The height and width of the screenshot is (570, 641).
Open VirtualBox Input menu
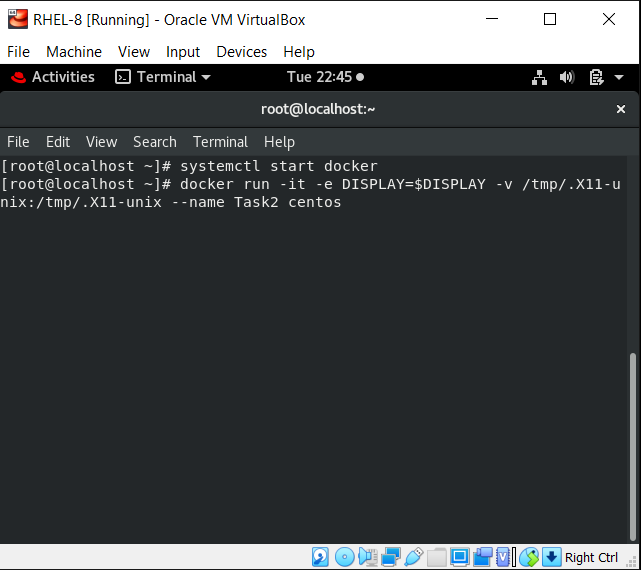point(183,52)
